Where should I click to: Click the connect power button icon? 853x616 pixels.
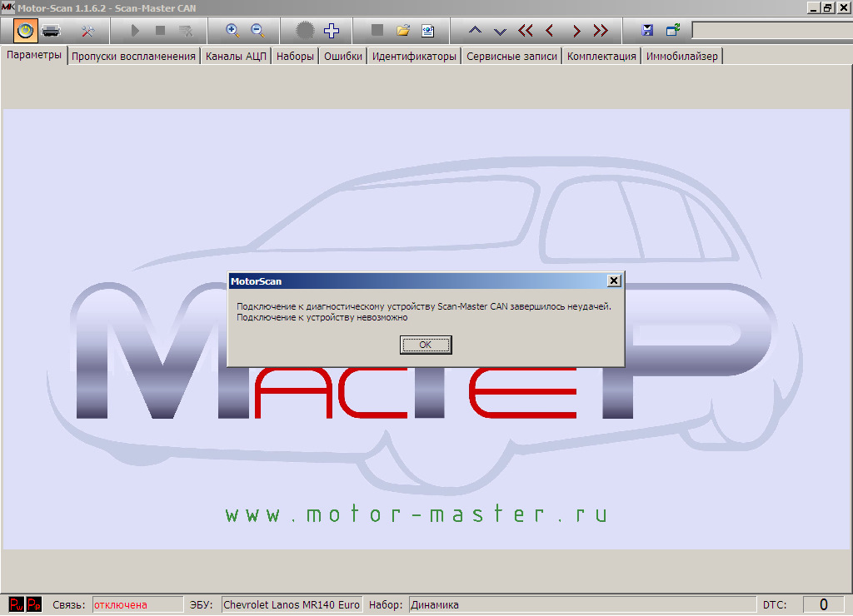[25, 31]
